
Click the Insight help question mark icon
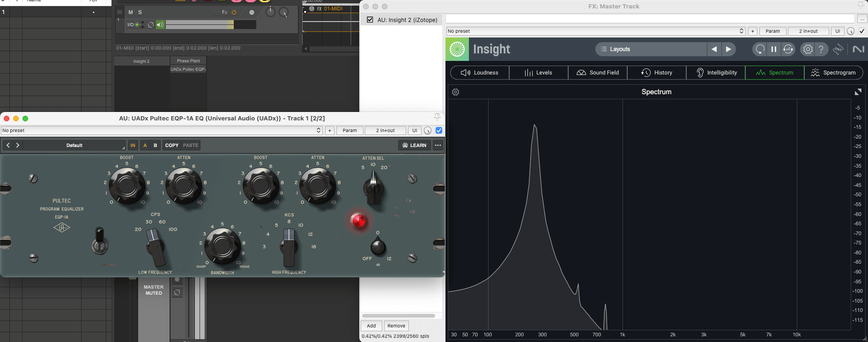coord(821,49)
